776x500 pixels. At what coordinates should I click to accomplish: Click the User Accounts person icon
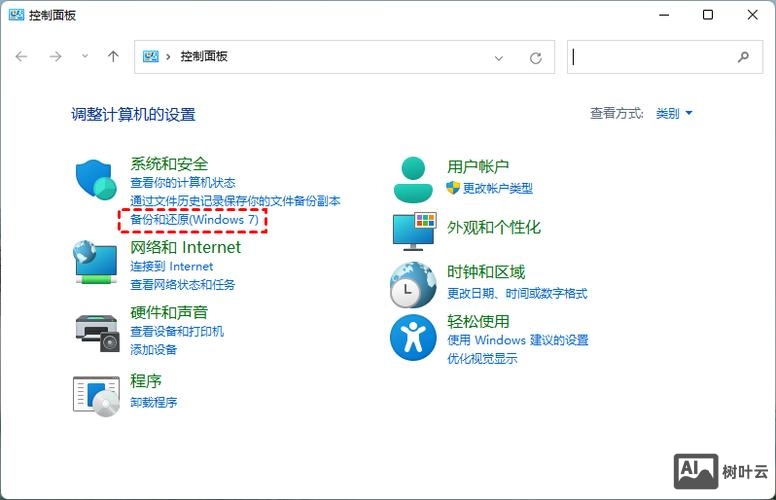[413, 180]
